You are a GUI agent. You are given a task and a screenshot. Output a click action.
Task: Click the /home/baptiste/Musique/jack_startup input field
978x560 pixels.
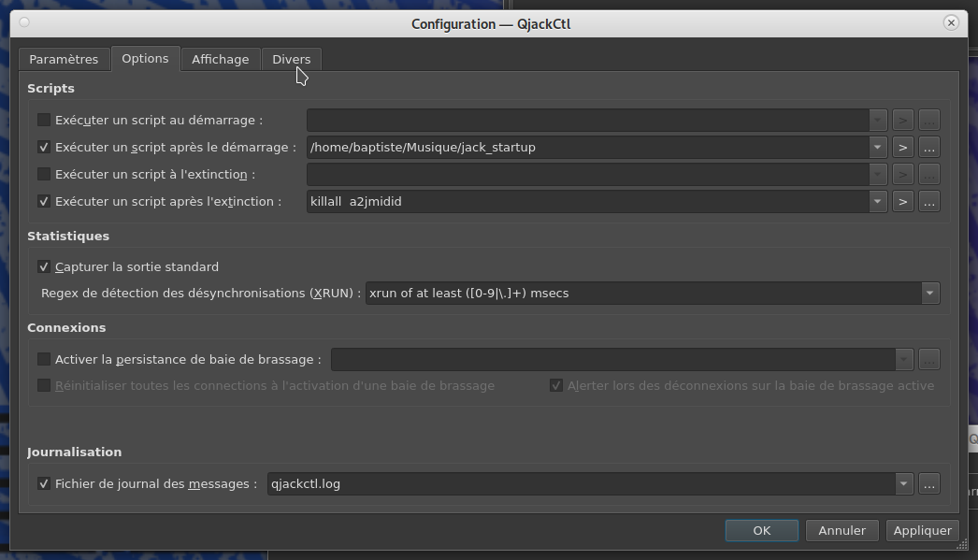tap(588, 147)
